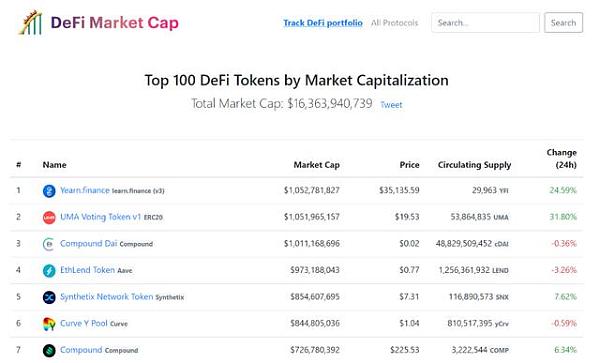Click the Compound Dai token icon
600x363 pixels.
point(49,244)
